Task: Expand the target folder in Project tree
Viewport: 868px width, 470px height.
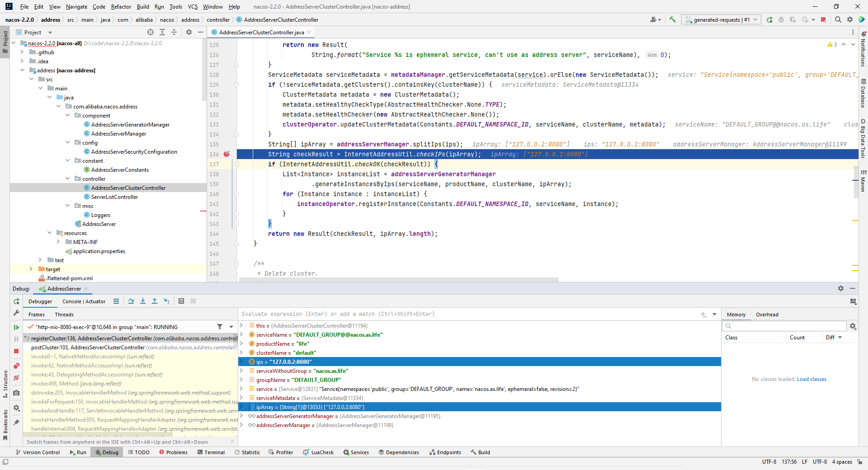Action: [x=31, y=269]
